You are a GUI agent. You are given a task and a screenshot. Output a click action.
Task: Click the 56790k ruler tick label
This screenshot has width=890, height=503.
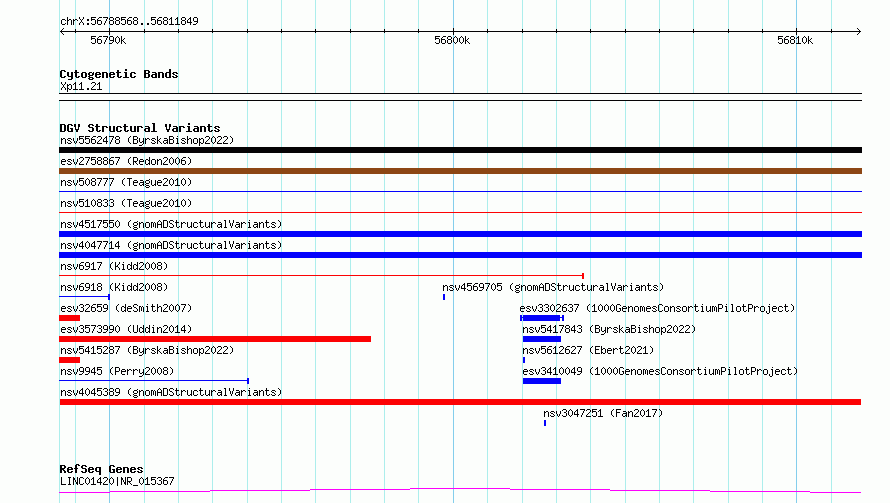point(108,40)
